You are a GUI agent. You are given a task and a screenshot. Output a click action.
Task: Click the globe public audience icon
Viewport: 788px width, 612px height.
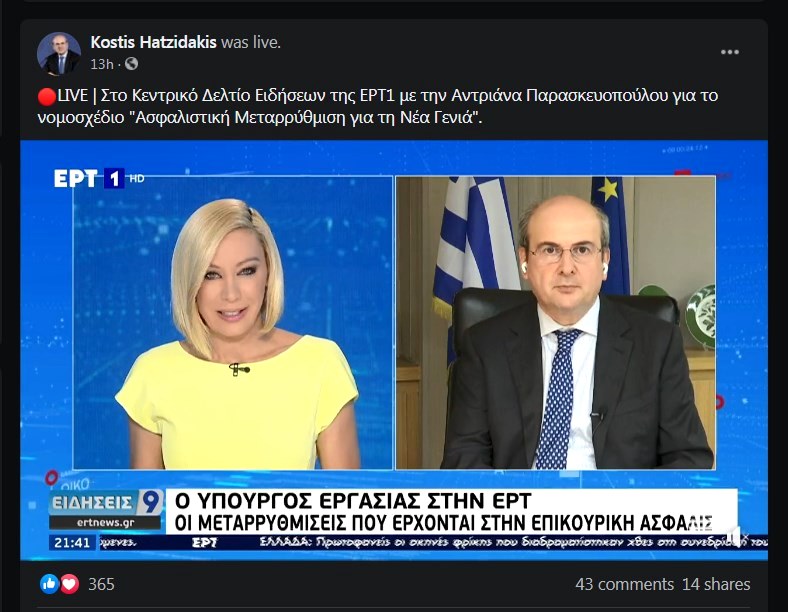coord(131,64)
